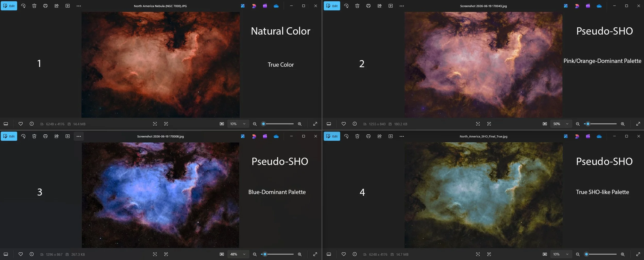644x260 pixels.
Task: Open Clipchamp from Screenshot 170043.jpg window
Action: tap(588, 6)
